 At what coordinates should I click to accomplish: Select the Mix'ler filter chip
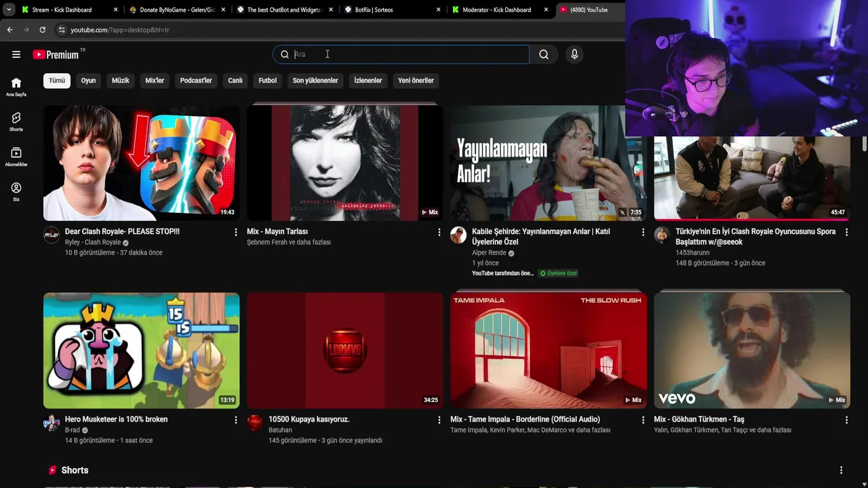(155, 81)
